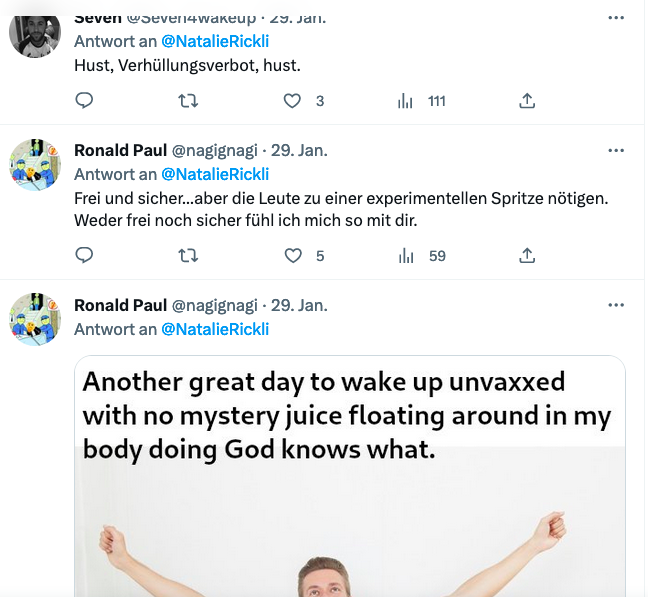Like the tweet with 3 likes
Image resolution: width=648 pixels, height=597 pixels.
coord(292,101)
